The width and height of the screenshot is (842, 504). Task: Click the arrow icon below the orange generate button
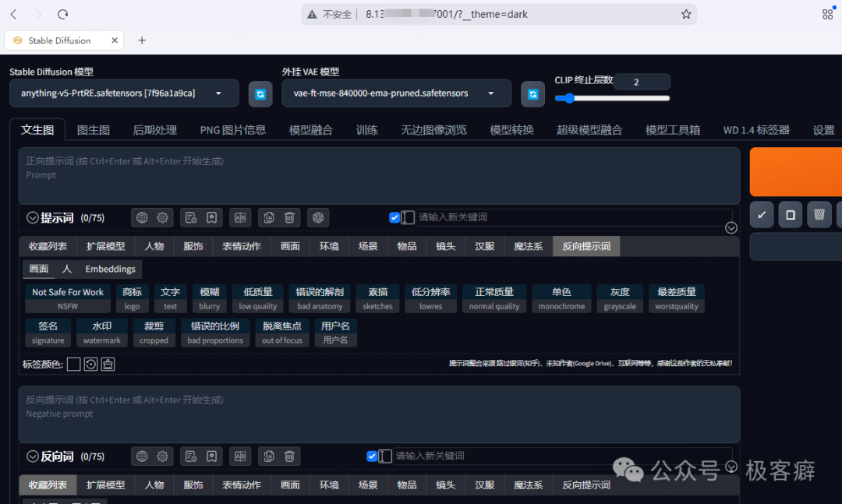(x=762, y=214)
